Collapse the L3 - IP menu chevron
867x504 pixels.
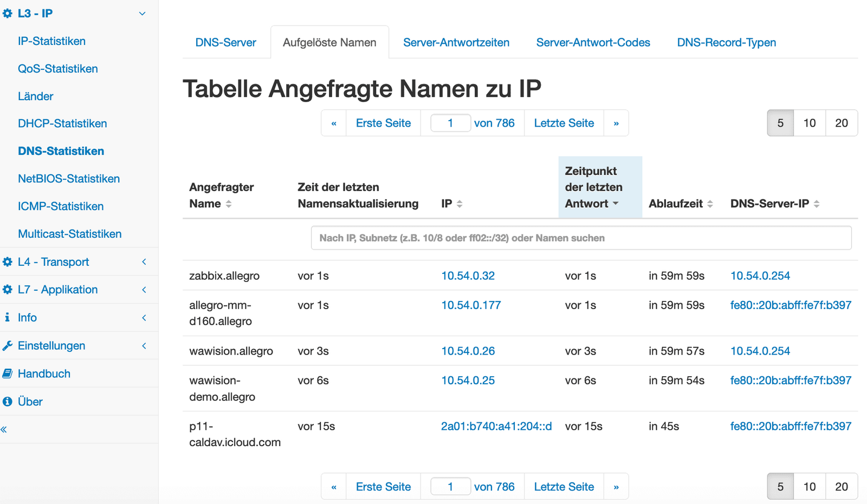point(143,14)
